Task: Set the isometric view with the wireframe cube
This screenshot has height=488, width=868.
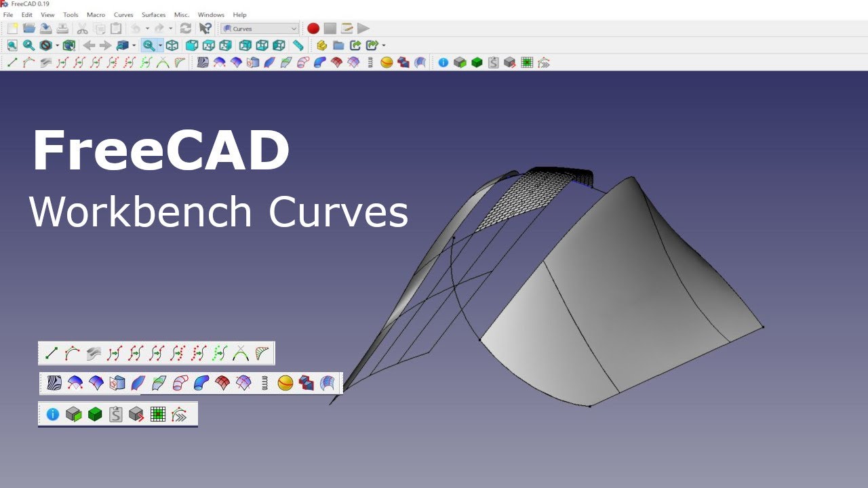Action: click(172, 45)
